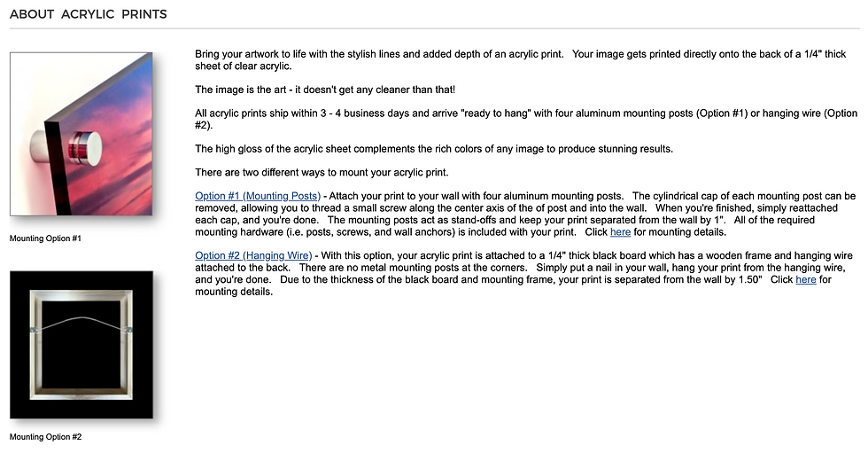Screen dimensions: 868x453
Task: Click the "Mounting Option #2" caption
Action: (45, 437)
